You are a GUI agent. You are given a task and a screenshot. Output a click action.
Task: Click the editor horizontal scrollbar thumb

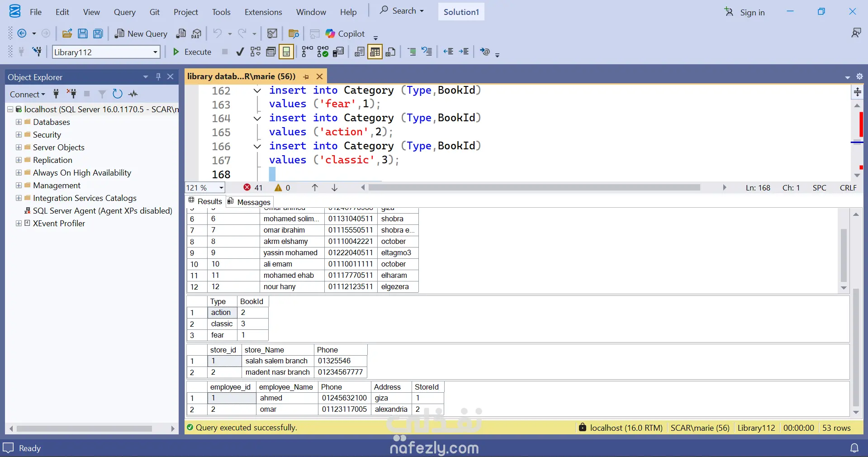[x=534, y=188]
